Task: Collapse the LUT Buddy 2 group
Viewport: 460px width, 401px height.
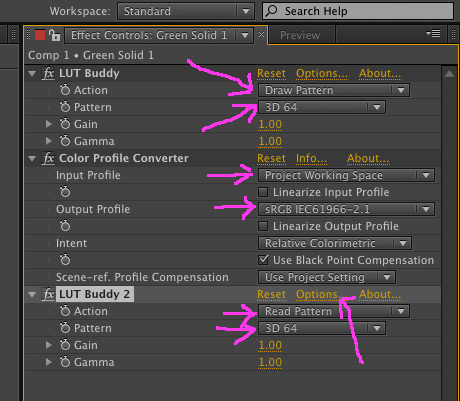Action: (x=32, y=294)
